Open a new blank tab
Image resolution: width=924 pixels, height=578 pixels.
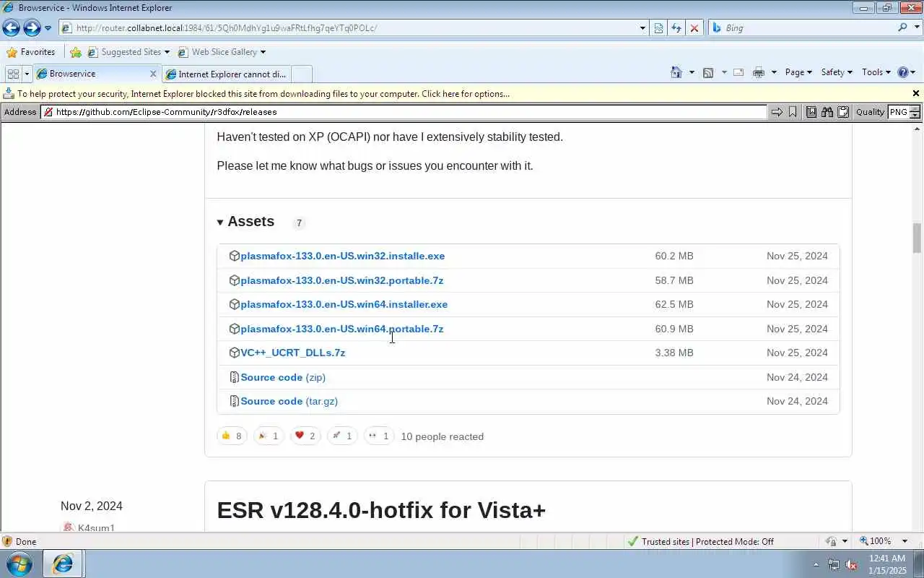click(x=302, y=74)
